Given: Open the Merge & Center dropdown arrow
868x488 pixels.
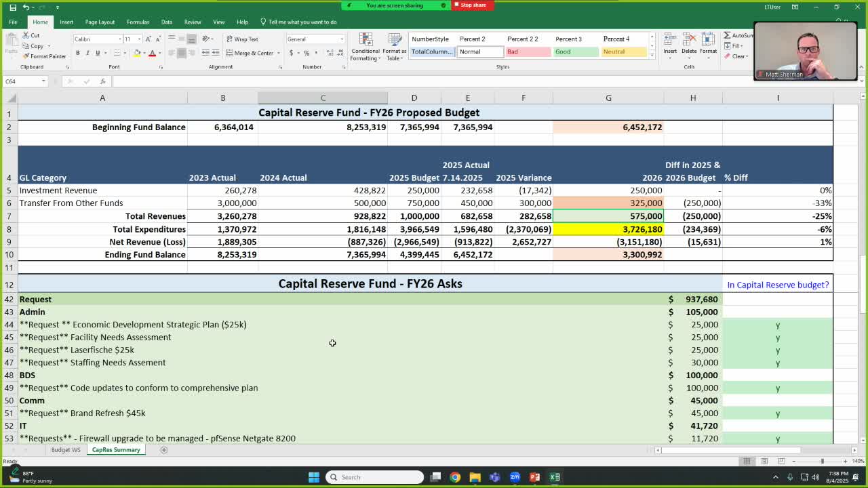Looking at the screenshot, I should point(277,53).
